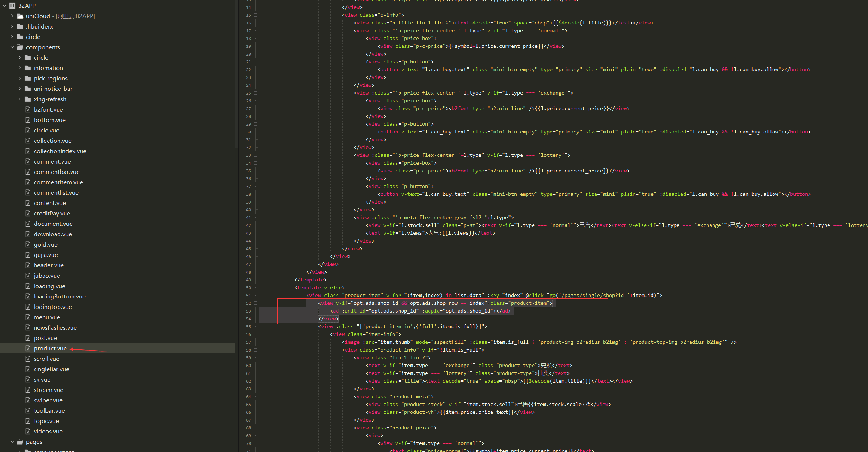
Task: Click the folder icon for xing-refresh
Action: [28, 99]
